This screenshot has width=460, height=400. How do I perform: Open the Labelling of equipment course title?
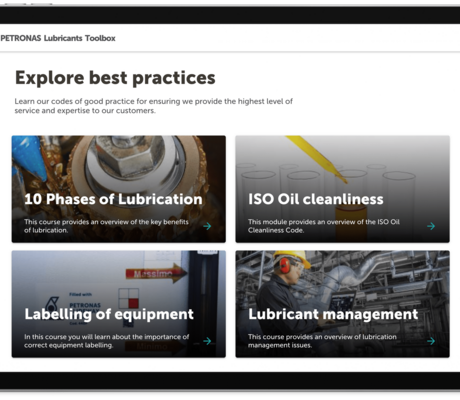point(109,314)
